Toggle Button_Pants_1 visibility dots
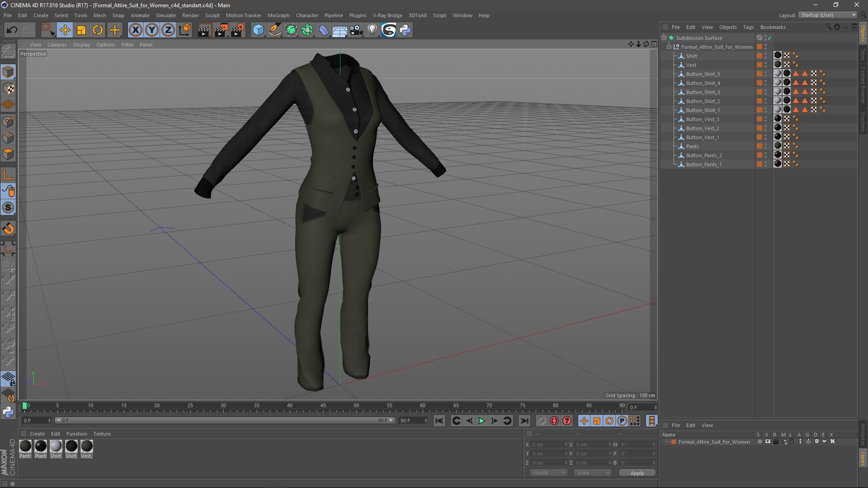This screenshot has width=868, height=488. coord(765,164)
